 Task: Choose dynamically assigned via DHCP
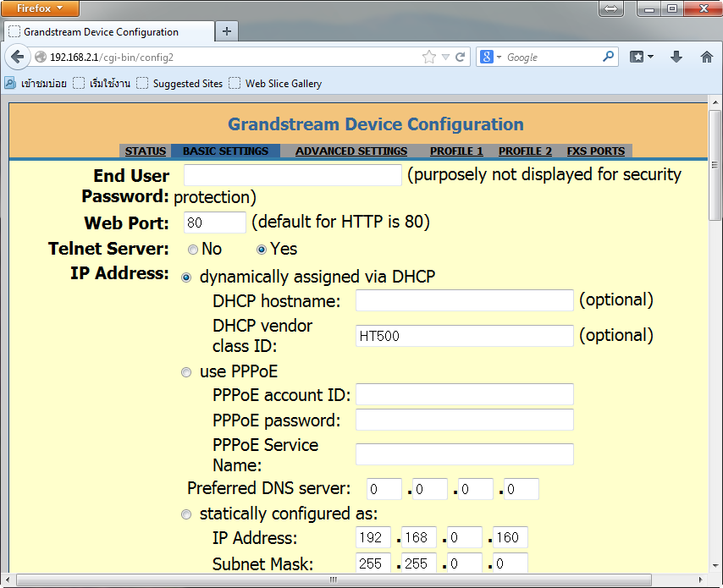click(x=186, y=278)
